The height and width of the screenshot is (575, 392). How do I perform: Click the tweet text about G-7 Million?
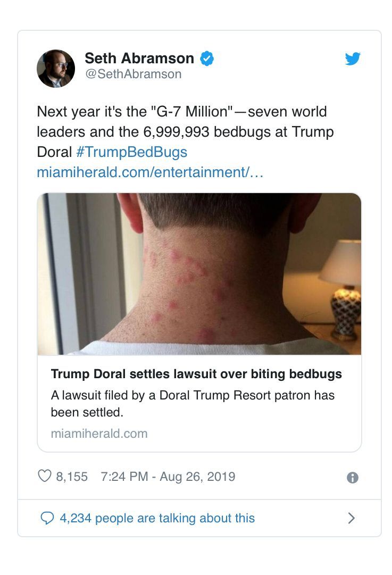coord(185,131)
